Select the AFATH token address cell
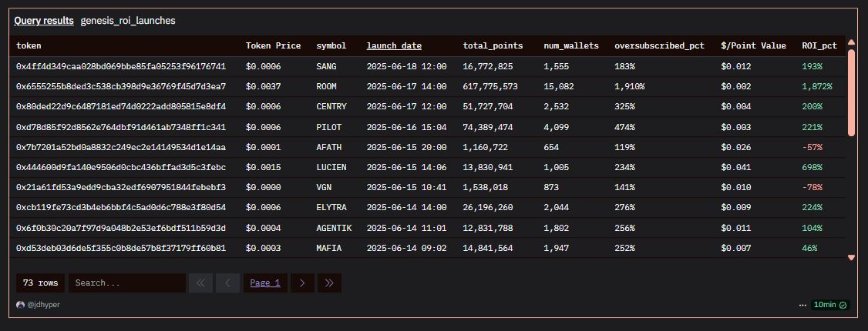868x331 pixels. pos(121,148)
